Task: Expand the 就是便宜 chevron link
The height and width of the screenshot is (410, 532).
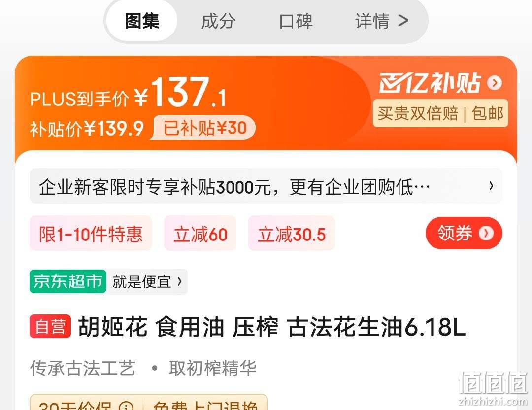Action: [x=147, y=281]
